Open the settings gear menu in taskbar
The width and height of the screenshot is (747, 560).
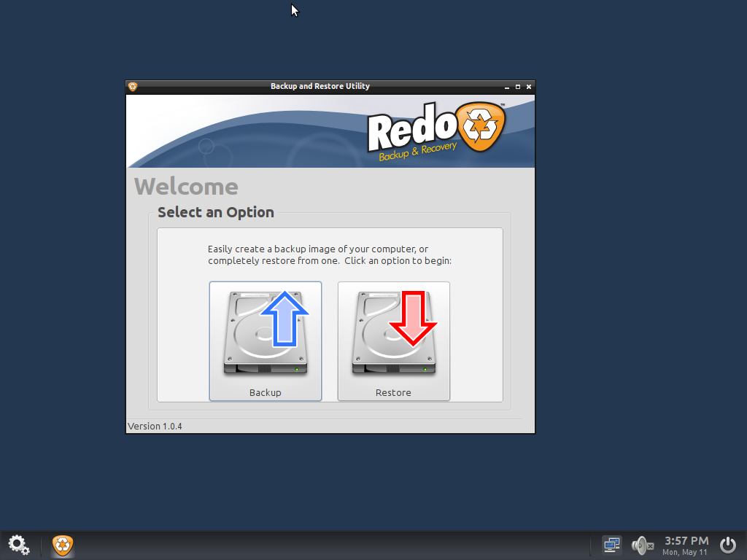[x=18, y=545]
